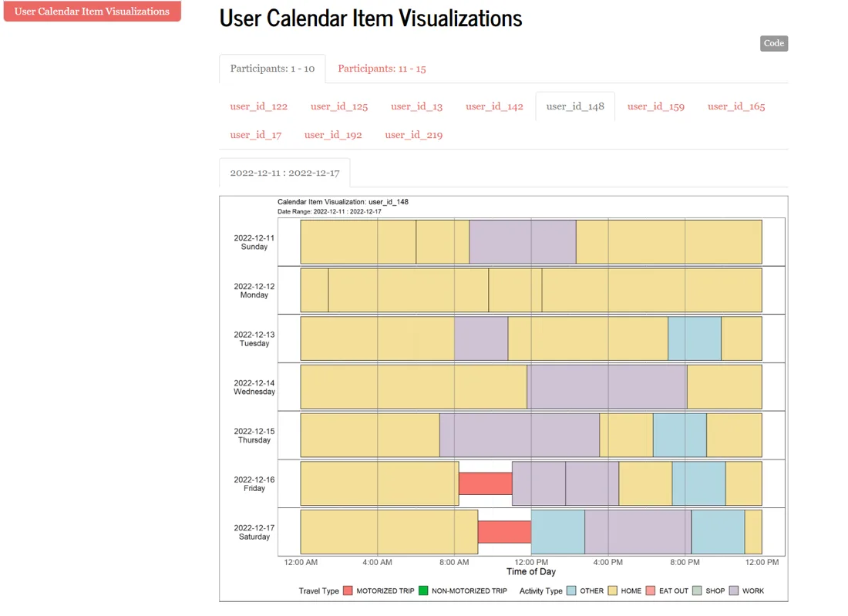This screenshot has width=848, height=616.
Task: Click the MOTORIZED TRIP legend swatch
Action: pos(348,591)
